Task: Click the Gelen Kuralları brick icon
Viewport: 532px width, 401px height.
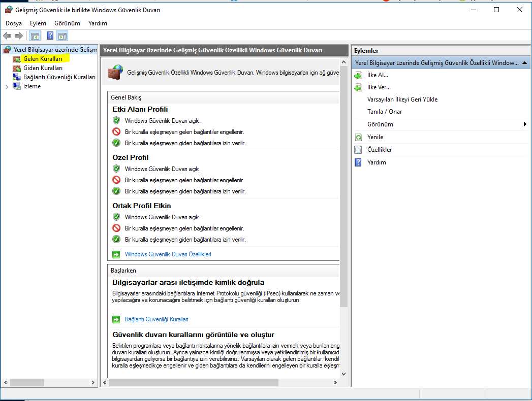Action: coord(17,59)
